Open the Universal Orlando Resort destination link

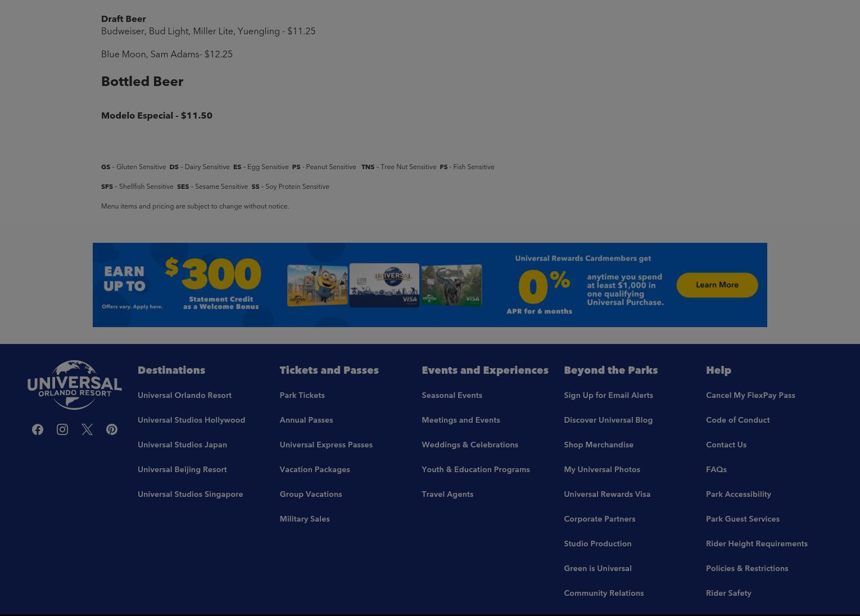(184, 396)
